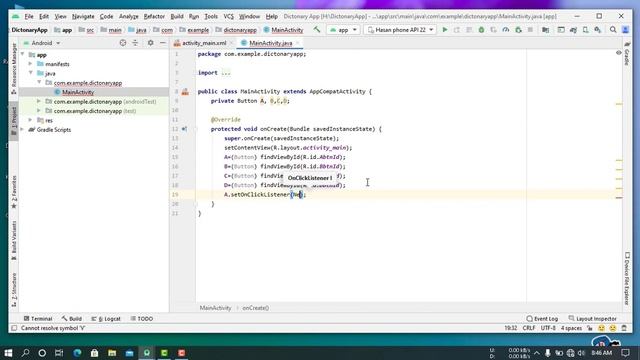Viewport: 640px width, 360px height.
Task: Click the Attach Debugger to process icon
Action: point(518,30)
